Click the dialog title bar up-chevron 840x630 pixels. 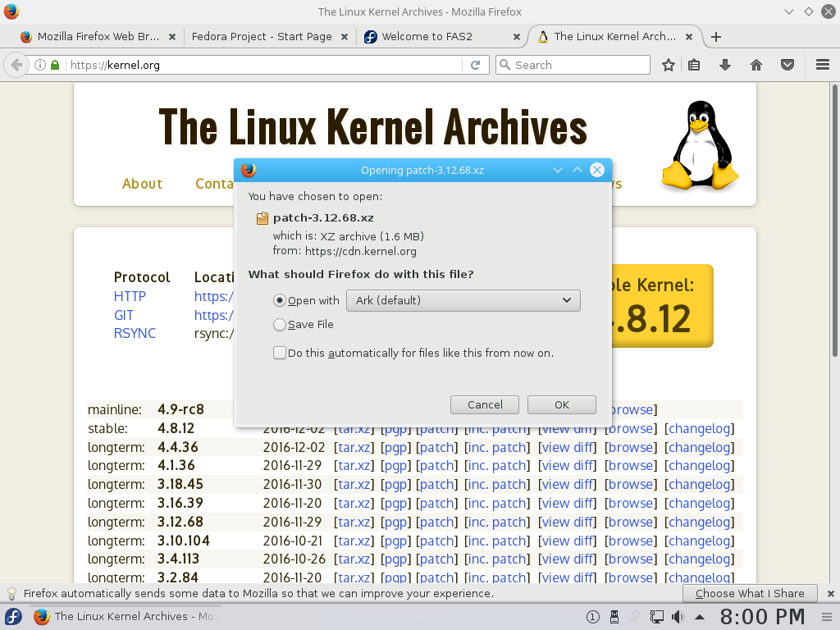[x=577, y=171]
